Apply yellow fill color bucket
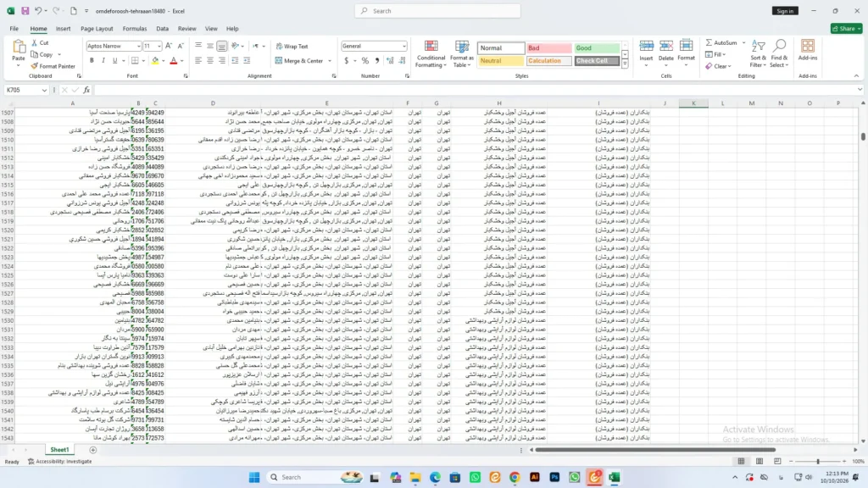 155,60
